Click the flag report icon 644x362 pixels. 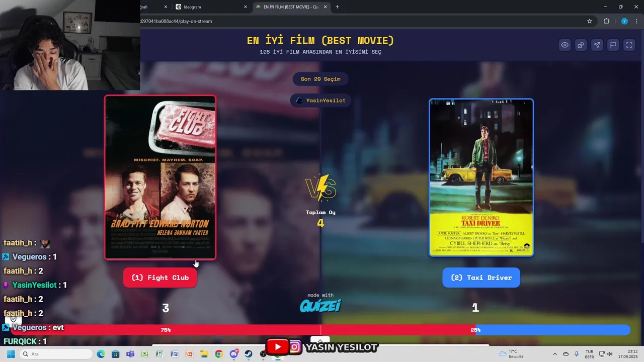point(613,45)
